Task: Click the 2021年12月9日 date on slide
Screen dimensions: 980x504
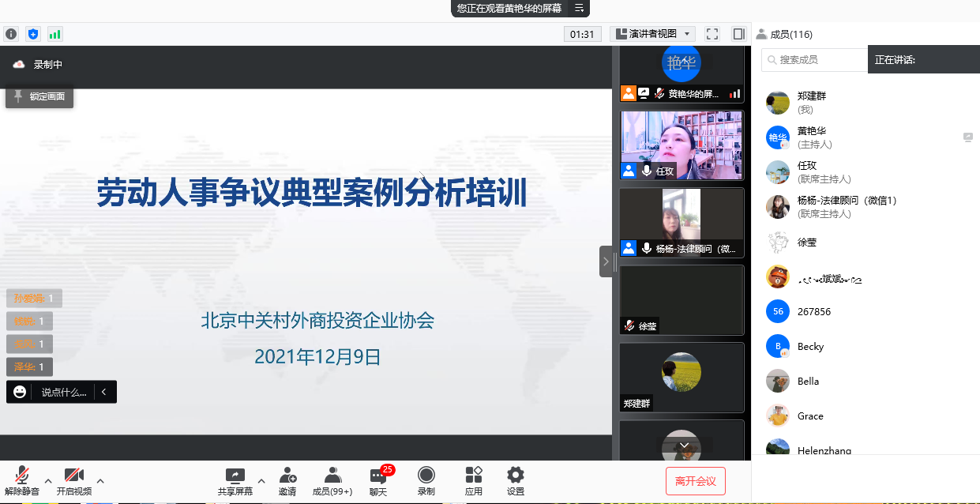Action: (317, 356)
